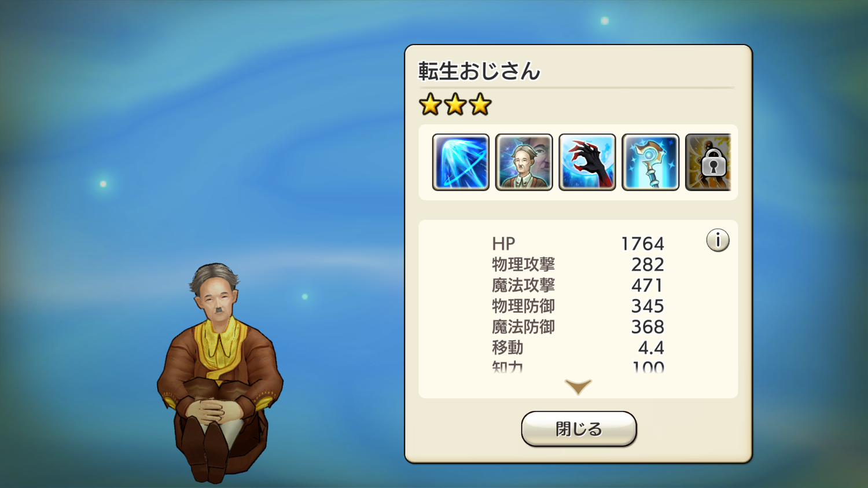This screenshot has width=868, height=488.
Task: Open the old man portrait skill icon
Action: [x=524, y=162]
